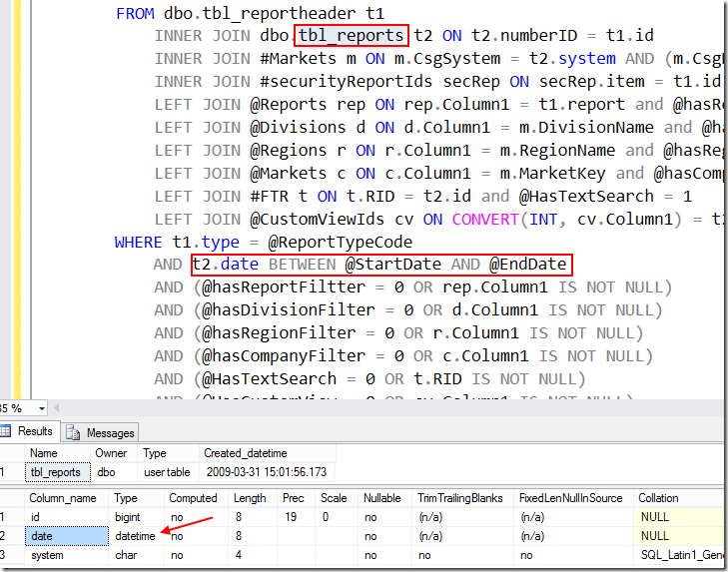Click @hasDivisionFilter in the query
This screenshot has width=728, height=572.
coord(289,310)
